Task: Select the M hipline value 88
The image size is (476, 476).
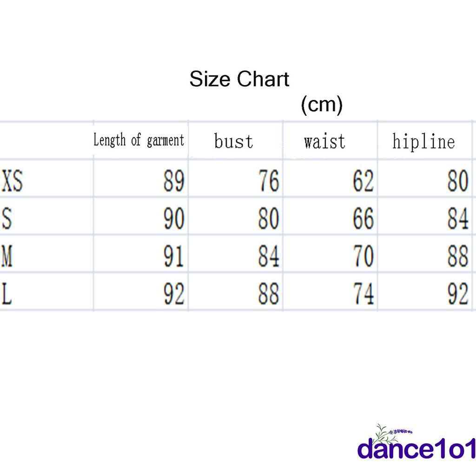Action: (458, 257)
